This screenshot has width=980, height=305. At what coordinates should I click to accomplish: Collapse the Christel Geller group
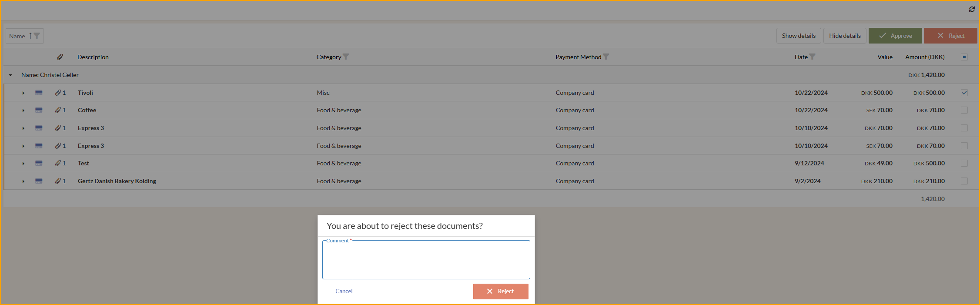click(x=10, y=75)
